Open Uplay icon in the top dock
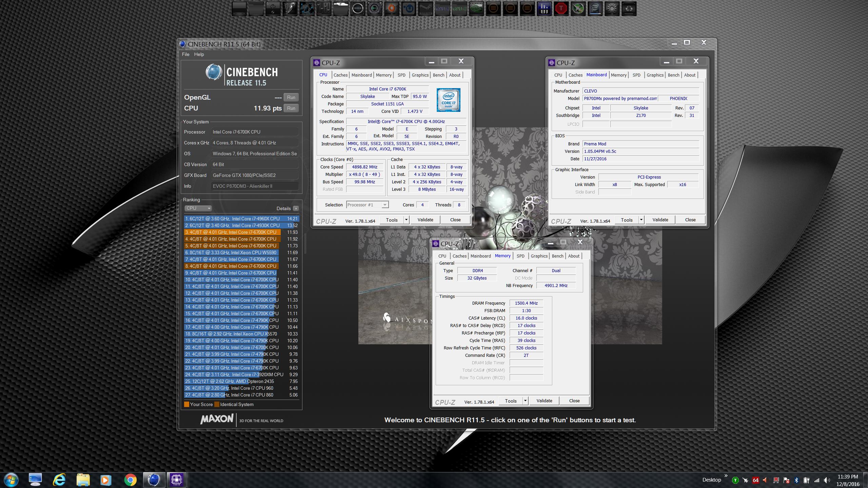 409,8
